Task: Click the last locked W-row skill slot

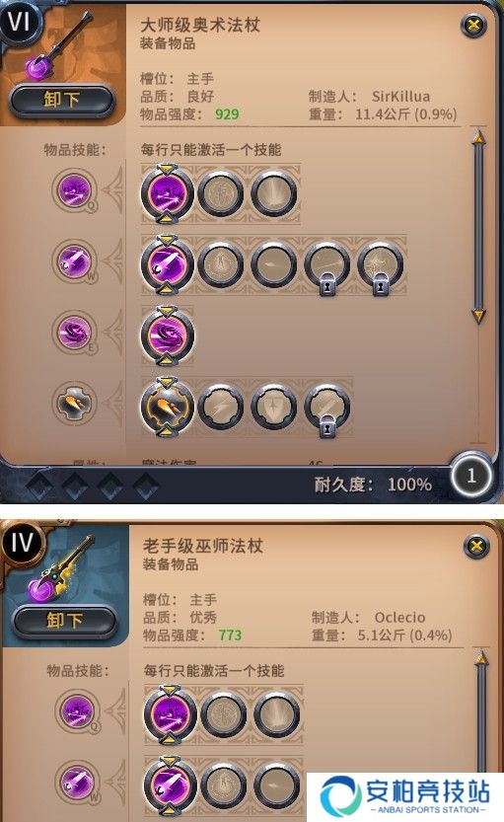Action: (x=381, y=265)
